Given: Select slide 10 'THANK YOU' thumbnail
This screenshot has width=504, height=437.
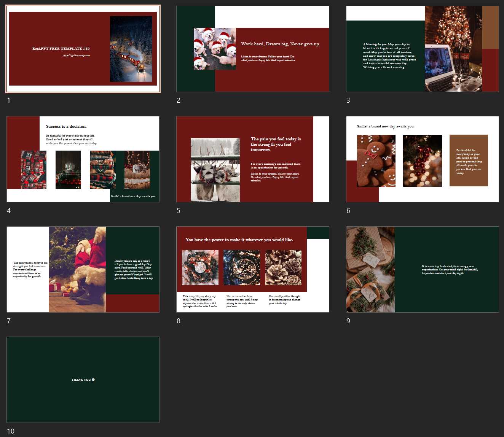Looking at the screenshot, I should click(83, 380).
